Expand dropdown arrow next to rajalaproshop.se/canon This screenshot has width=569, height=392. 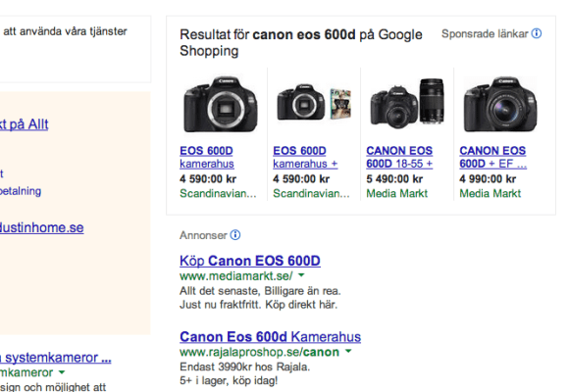(348, 351)
